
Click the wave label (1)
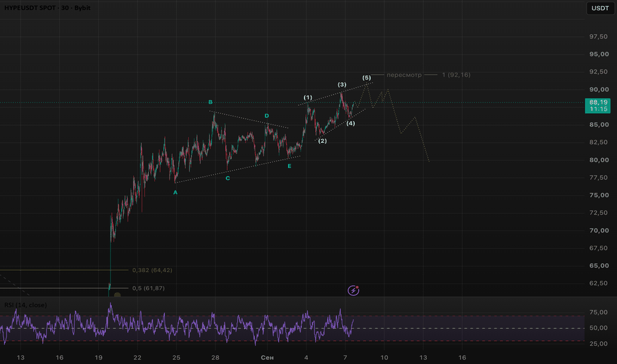308,97
